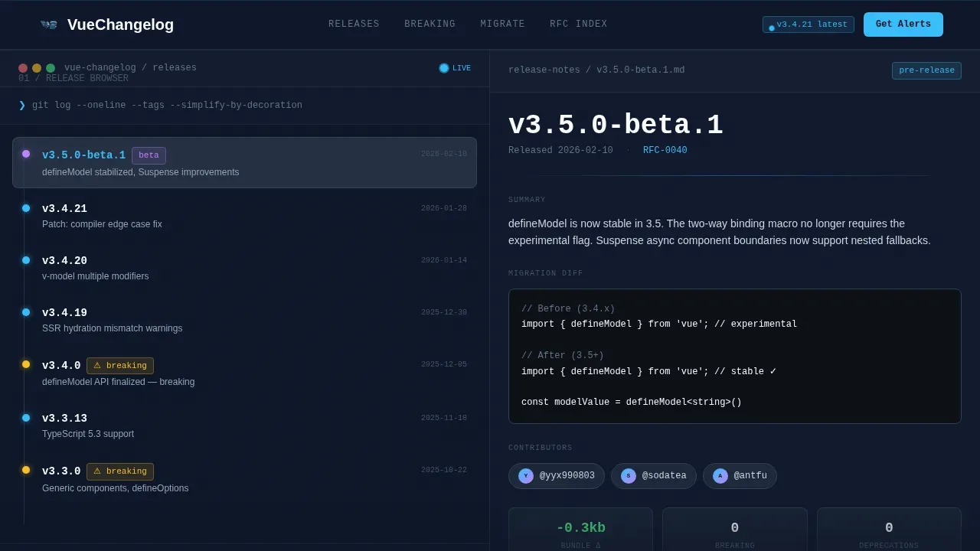This screenshot has height=551, width=980.
Task: Click "TypeScript 5.3 support" description
Action: click(88, 434)
